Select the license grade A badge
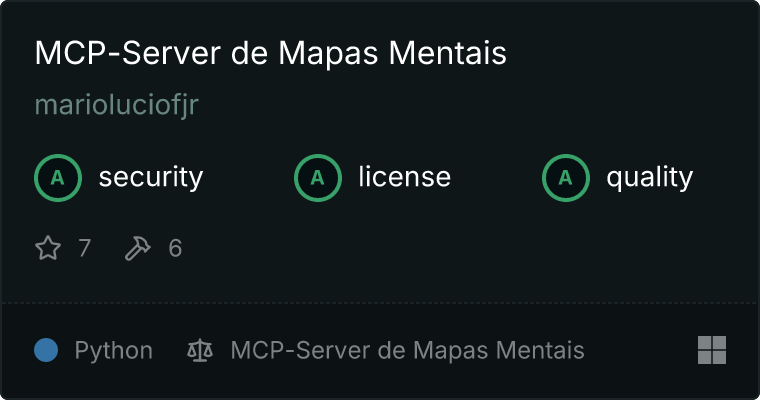 click(x=317, y=177)
